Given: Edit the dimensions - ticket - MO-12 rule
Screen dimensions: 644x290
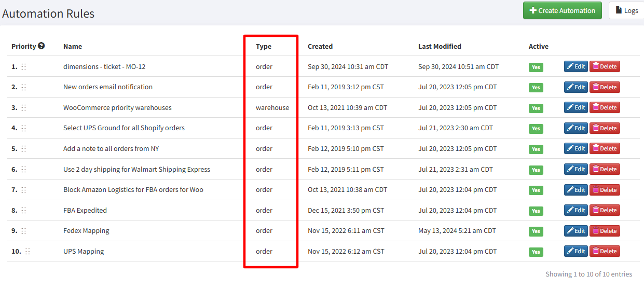Looking at the screenshot, I should pyautogui.click(x=576, y=66).
